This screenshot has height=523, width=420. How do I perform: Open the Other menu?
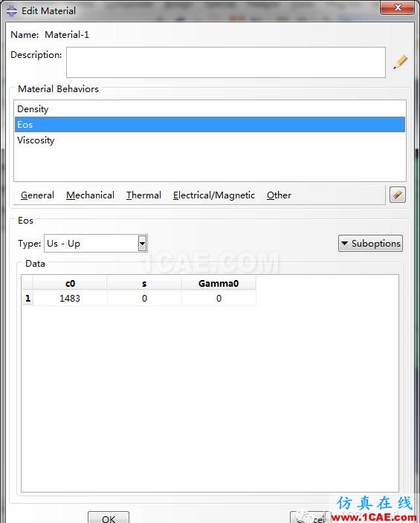click(279, 195)
